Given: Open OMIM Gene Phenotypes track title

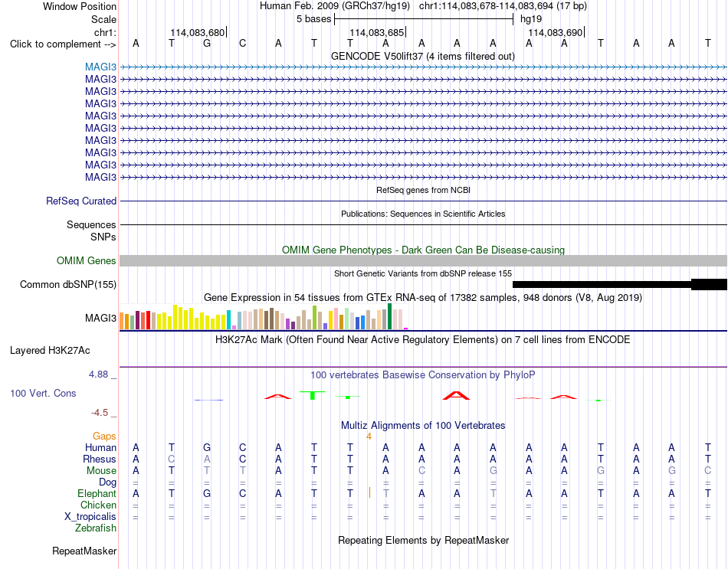Looking at the screenshot, I should pos(423,250).
